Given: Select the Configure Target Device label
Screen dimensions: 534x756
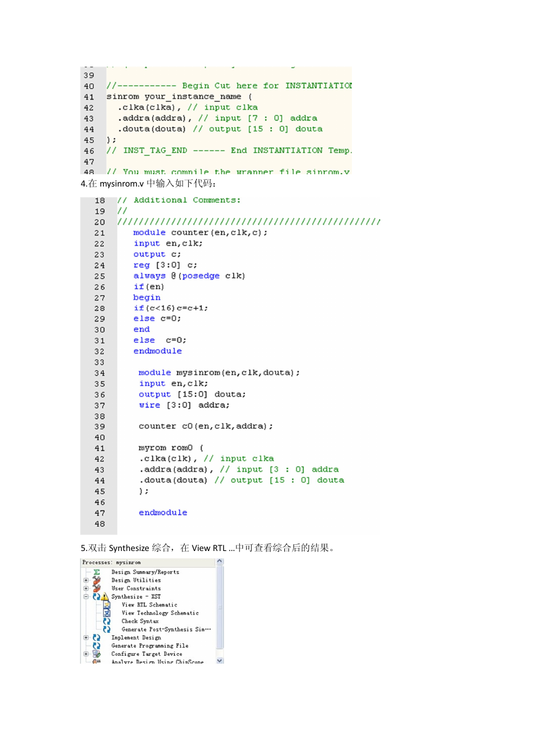Looking at the screenshot, I should coord(146,654).
